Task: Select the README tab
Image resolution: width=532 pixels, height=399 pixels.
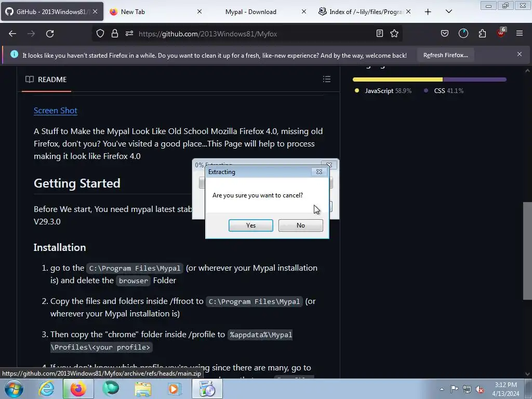Action: point(46,79)
